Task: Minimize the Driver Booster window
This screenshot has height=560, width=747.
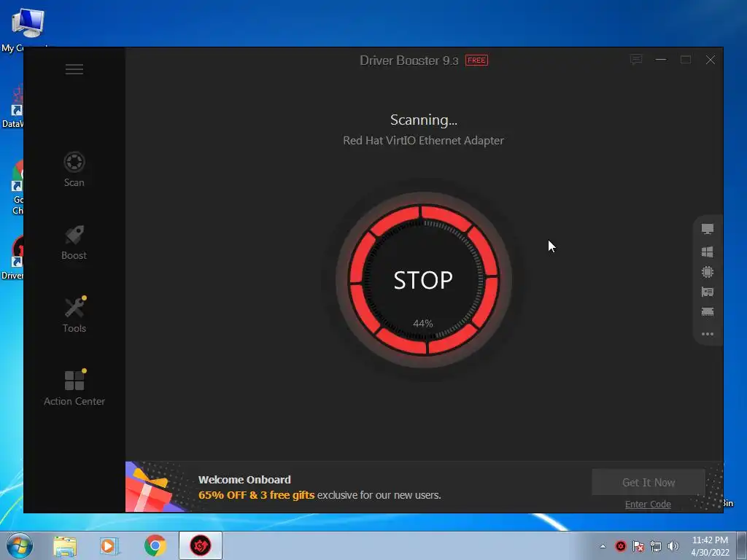Action: pos(661,60)
